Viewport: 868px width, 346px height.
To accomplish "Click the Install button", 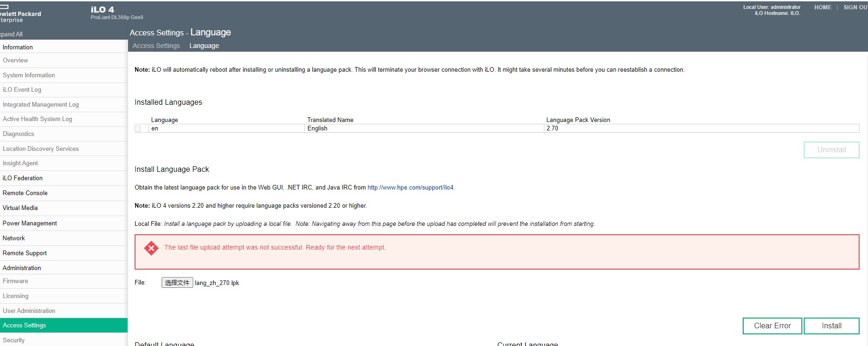I will coord(831,326).
